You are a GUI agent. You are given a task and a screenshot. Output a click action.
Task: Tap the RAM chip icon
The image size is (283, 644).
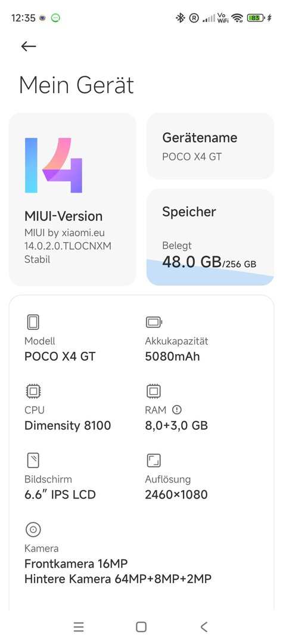pyautogui.click(x=153, y=391)
